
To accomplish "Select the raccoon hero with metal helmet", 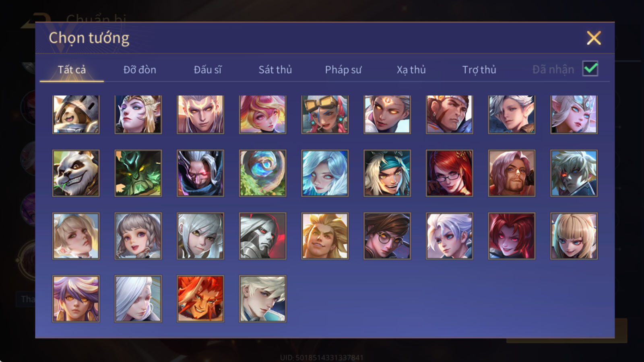I will coord(76,114).
